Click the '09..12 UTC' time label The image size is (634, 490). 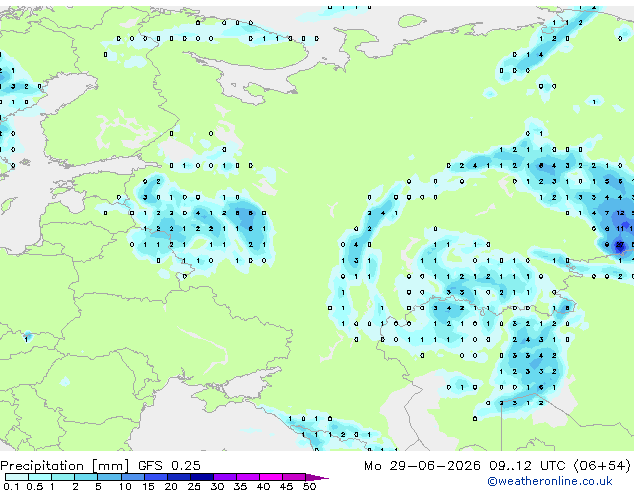tap(527, 466)
